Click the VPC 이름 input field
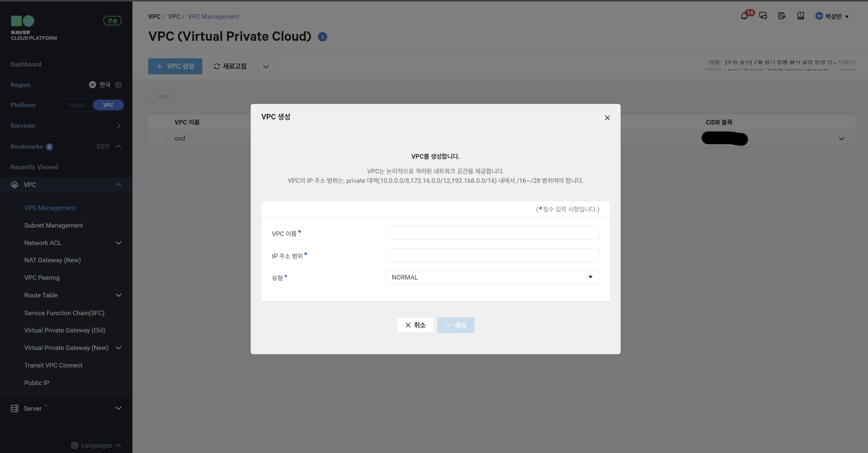This screenshot has width=868, height=453. tap(492, 233)
